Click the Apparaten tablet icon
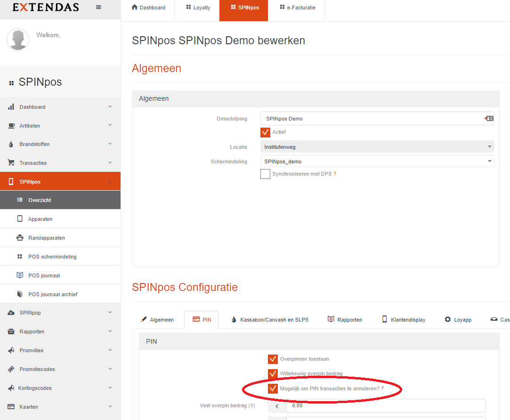 coord(20,218)
